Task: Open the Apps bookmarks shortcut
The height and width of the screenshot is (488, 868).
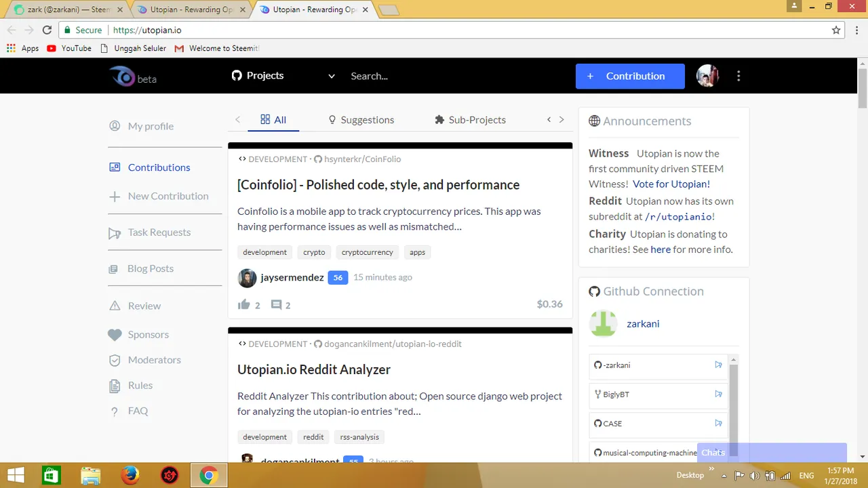Action: point(23,48)
